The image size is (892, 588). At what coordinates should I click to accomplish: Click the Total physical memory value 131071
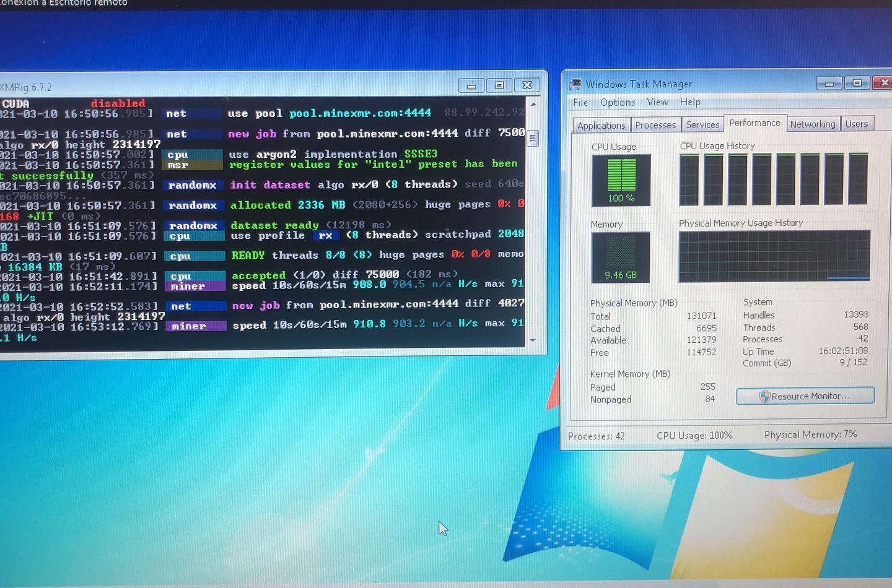click(701, 316)
